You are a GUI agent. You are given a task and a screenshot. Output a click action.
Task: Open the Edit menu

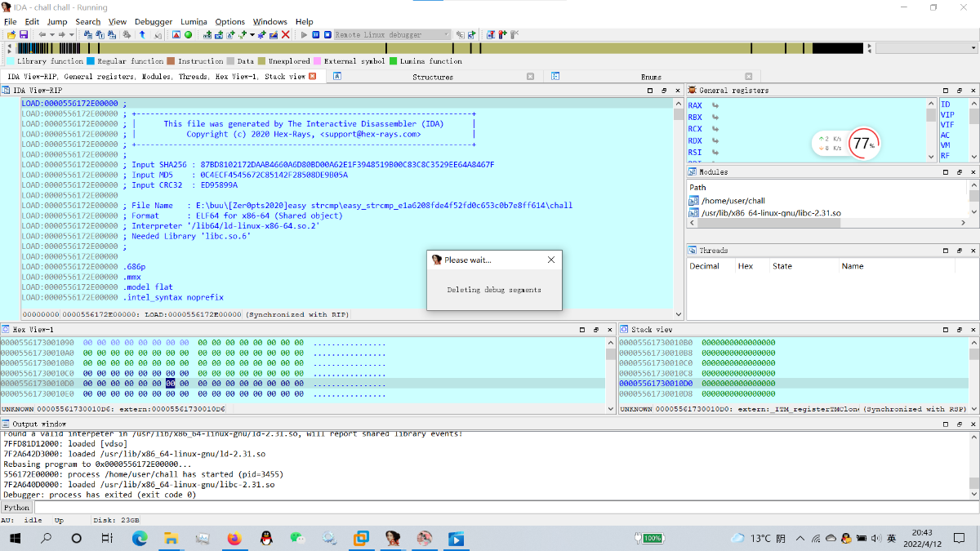[x=32, y=21]
